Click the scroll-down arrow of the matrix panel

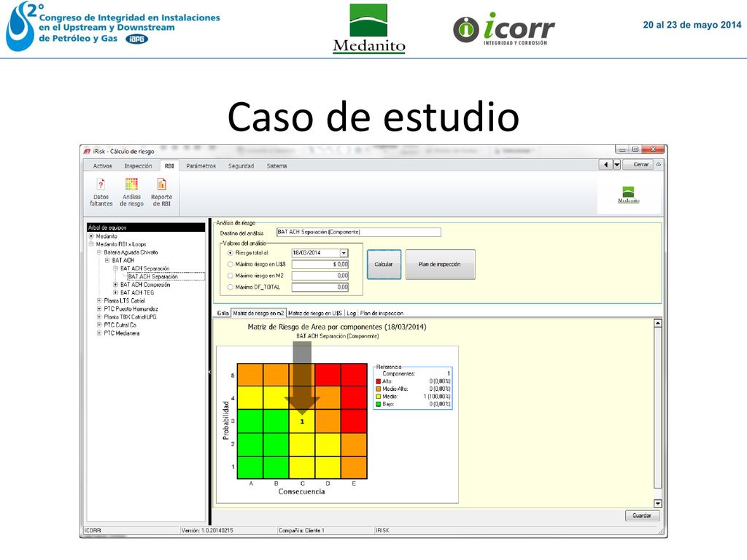[x=657, y=503]
